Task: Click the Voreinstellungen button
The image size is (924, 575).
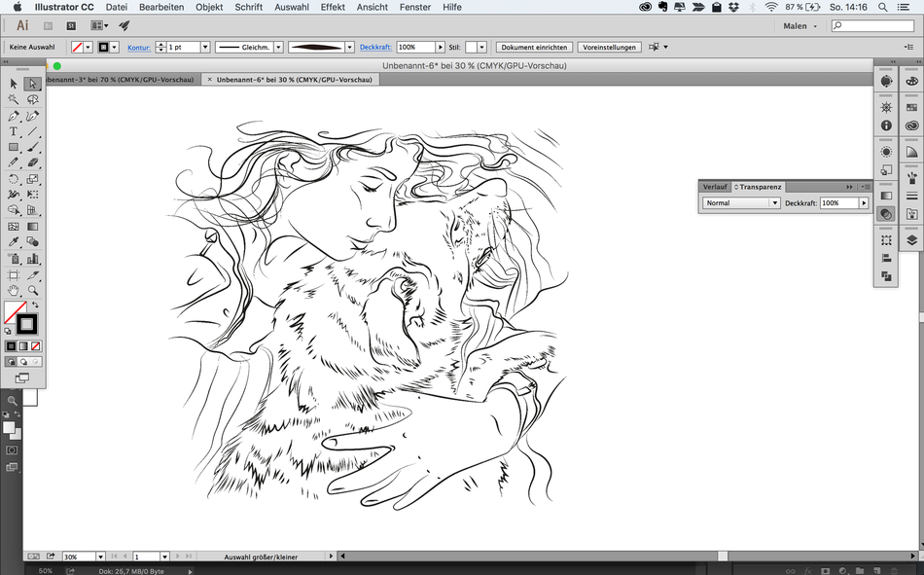Action: (x=609, y=47)
